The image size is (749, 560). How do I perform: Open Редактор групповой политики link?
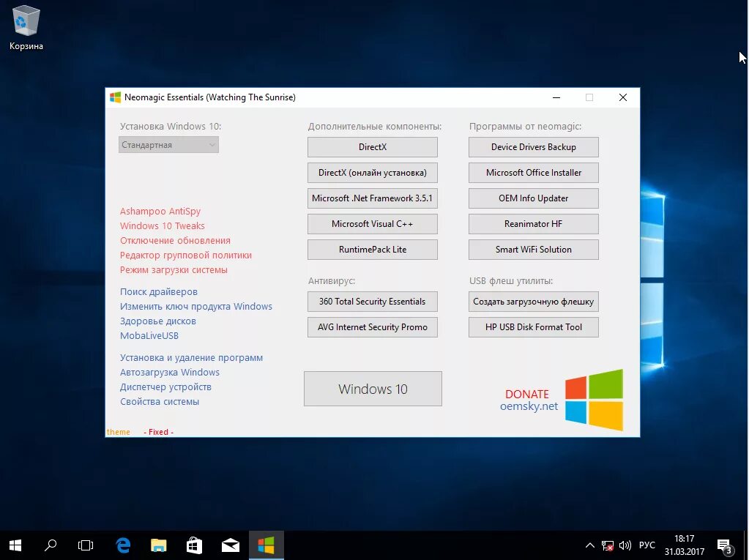(x=185, y=255)
